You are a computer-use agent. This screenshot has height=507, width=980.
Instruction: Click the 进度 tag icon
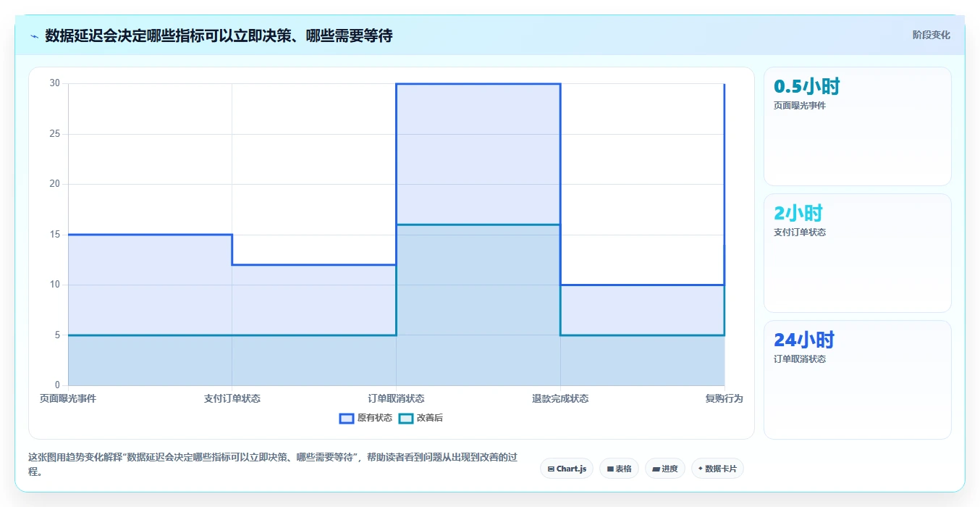click(x=656, y=469)
